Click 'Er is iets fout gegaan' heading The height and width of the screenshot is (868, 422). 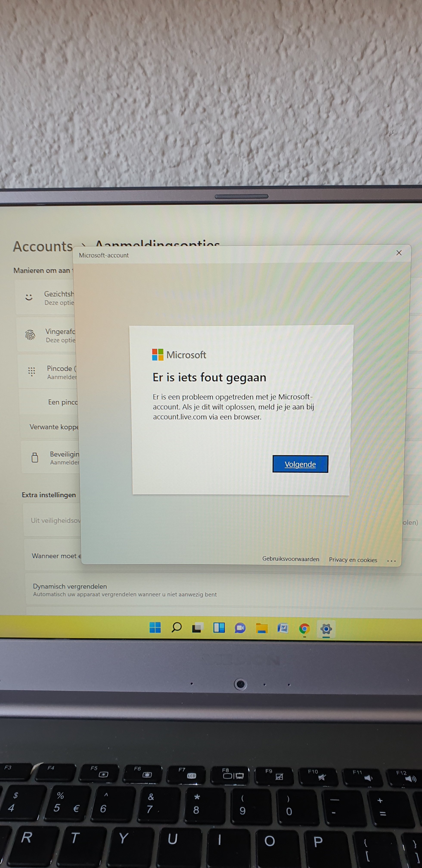pos(209,377)
